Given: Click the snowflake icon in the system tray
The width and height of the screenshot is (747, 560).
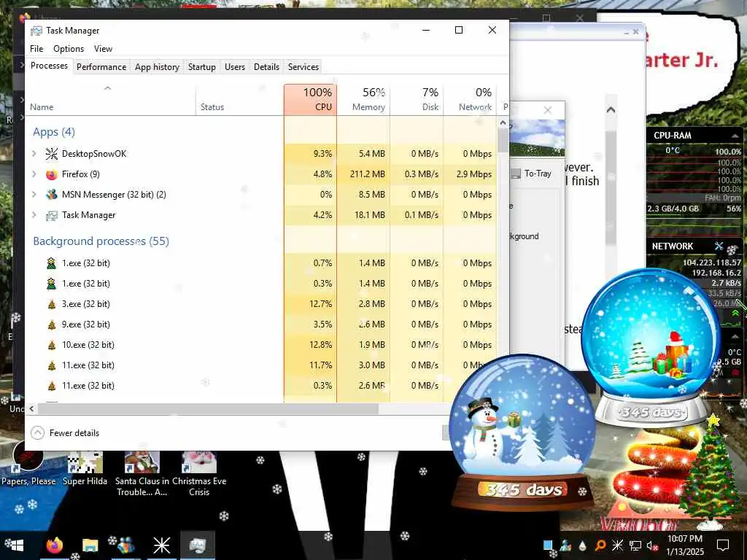Looking at the screenshot, I should (x=617, y=545).
